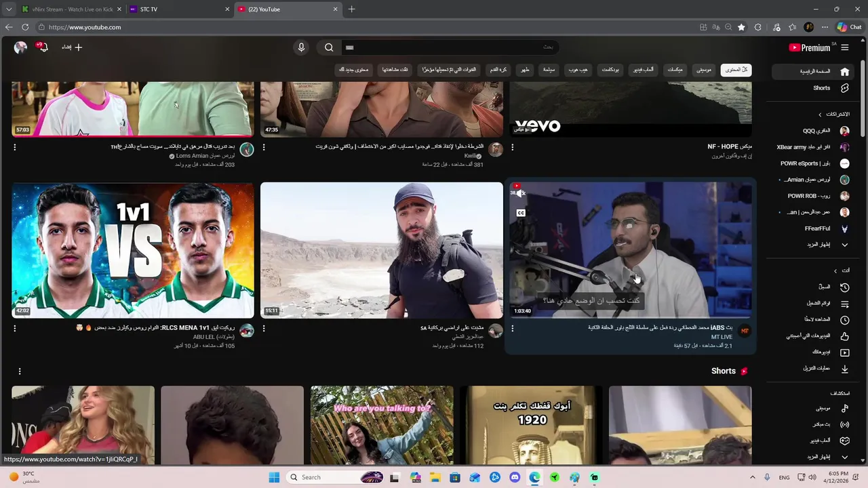Image resolution: width=868 pixels, height=488 pixels.
Task: Click the YouTube Premium logo
Action: point(810,47)
